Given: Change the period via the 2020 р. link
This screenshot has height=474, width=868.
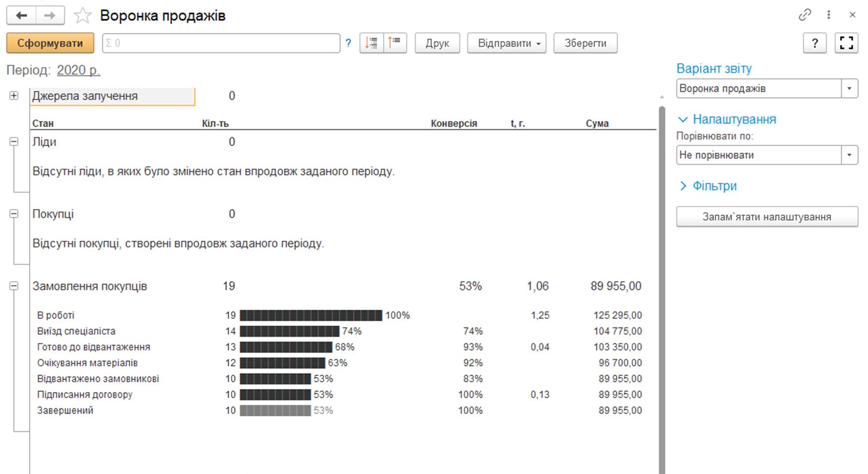Looking at the screenshot, I should (79, 70).
